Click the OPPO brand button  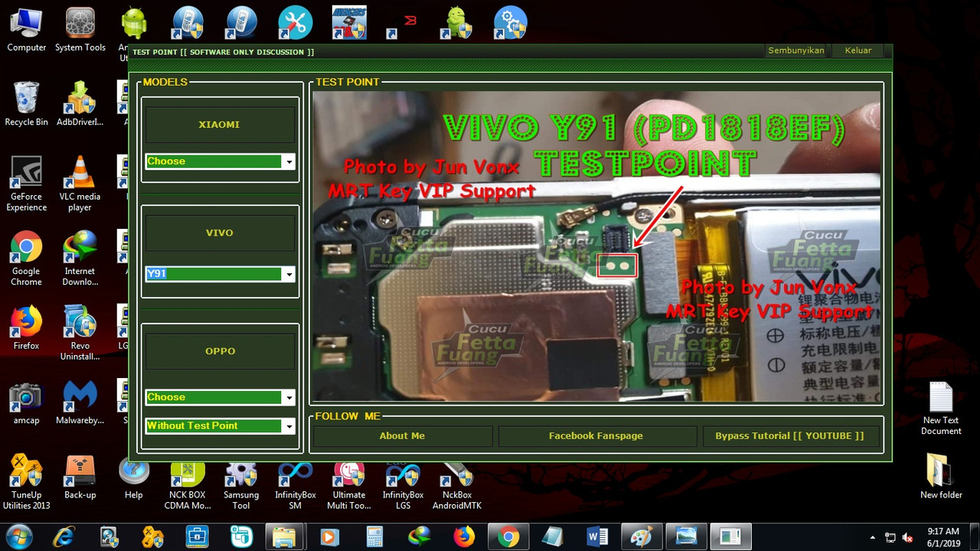pyautogui.click(x=220, y=351)
